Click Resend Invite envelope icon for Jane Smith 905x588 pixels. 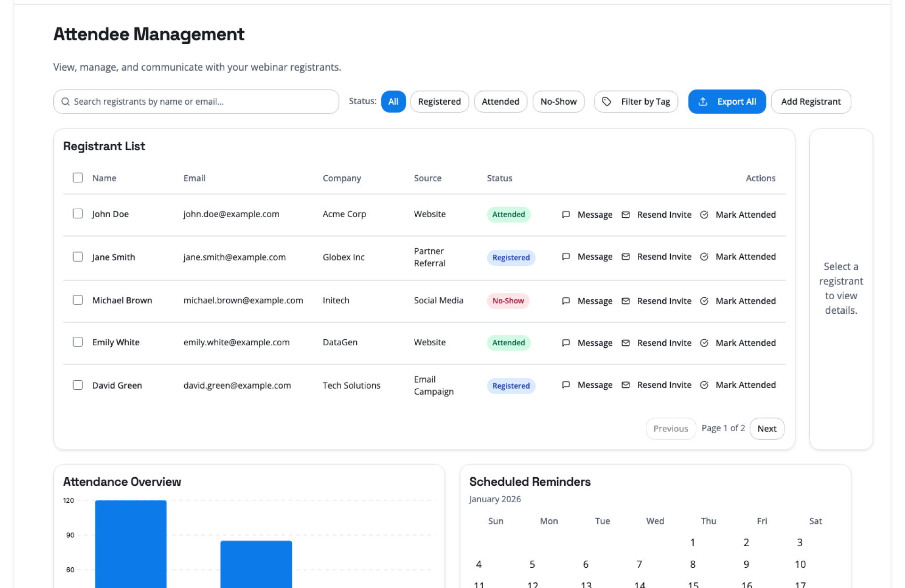pos(625,257)
